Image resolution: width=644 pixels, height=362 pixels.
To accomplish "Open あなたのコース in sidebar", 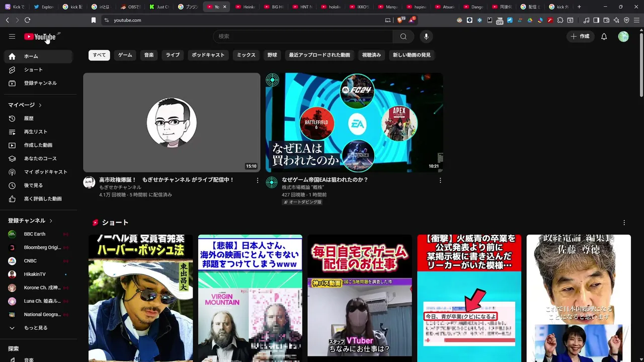I will (x=38, y=159).
